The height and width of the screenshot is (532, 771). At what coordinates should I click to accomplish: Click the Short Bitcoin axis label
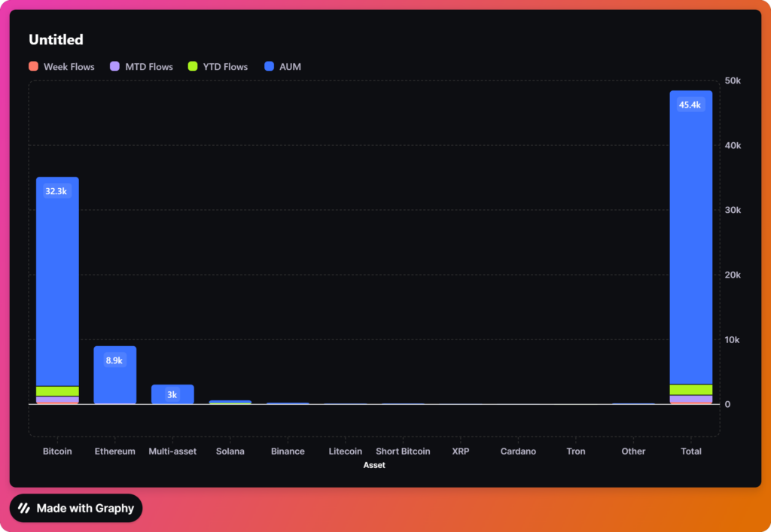pyautogui.click(x=403, y=451)
